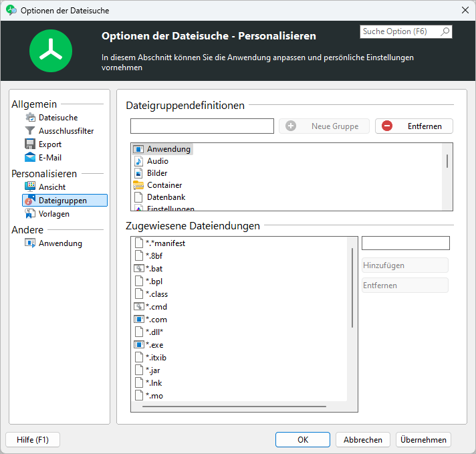The height and width of the screenshot is (454, 476).
Task: Click the Anwendung icon under Andere
Action: pyautogui.click(x=30, y=243)
